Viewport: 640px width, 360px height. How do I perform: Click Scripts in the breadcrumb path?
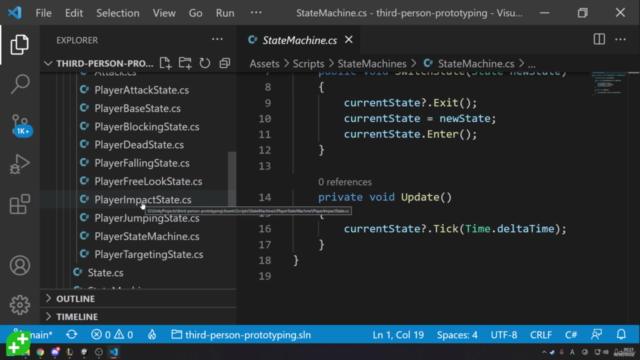tap(308, 64)
